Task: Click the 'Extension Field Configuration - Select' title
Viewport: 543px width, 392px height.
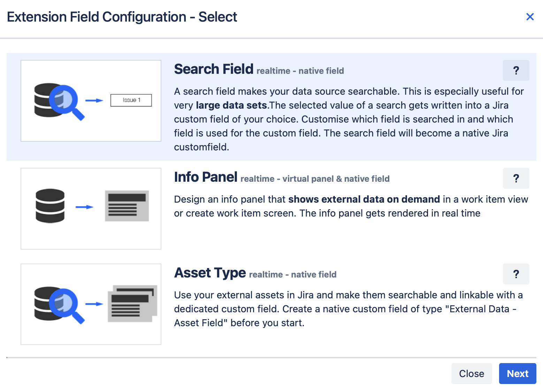Action: click(x=122, y=17)
